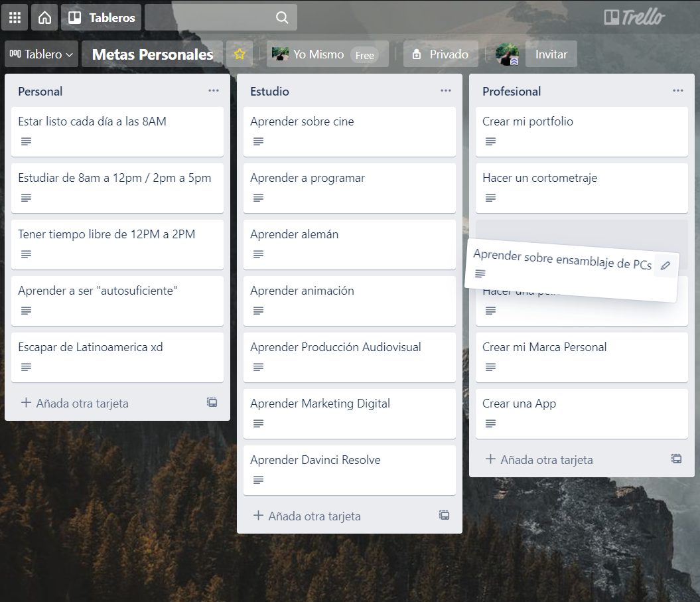Click description icon on Producción Audiovisual card
The height and width of the screenshot is (602, 700).
click(x=259, y=367)
